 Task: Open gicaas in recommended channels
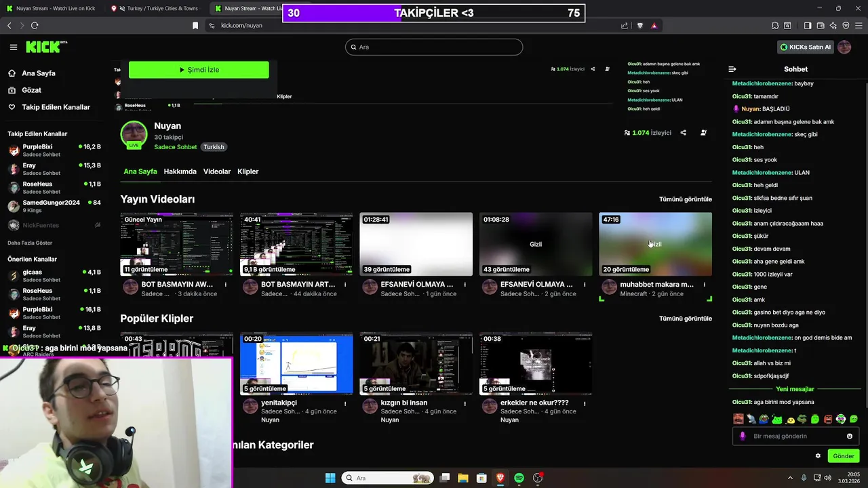tap(54, 276)
